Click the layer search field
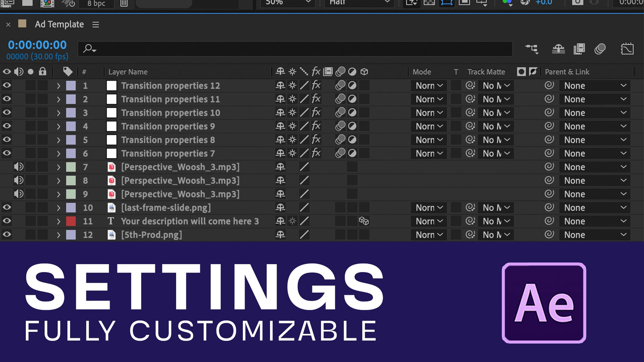 click(294, 49)
